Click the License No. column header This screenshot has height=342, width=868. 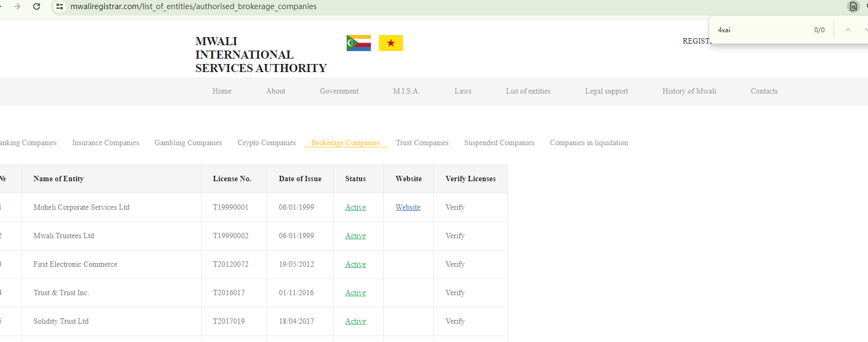pos(232,179)
